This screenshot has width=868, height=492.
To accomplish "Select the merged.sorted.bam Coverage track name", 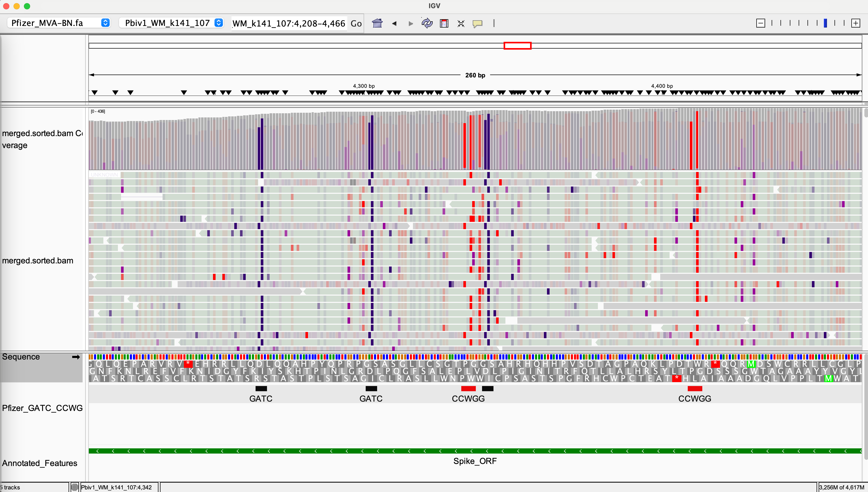I will pos(42,139).
